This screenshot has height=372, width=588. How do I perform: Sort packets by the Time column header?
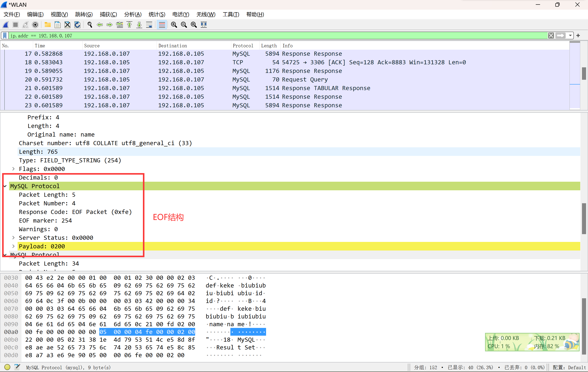click(57, 46)
